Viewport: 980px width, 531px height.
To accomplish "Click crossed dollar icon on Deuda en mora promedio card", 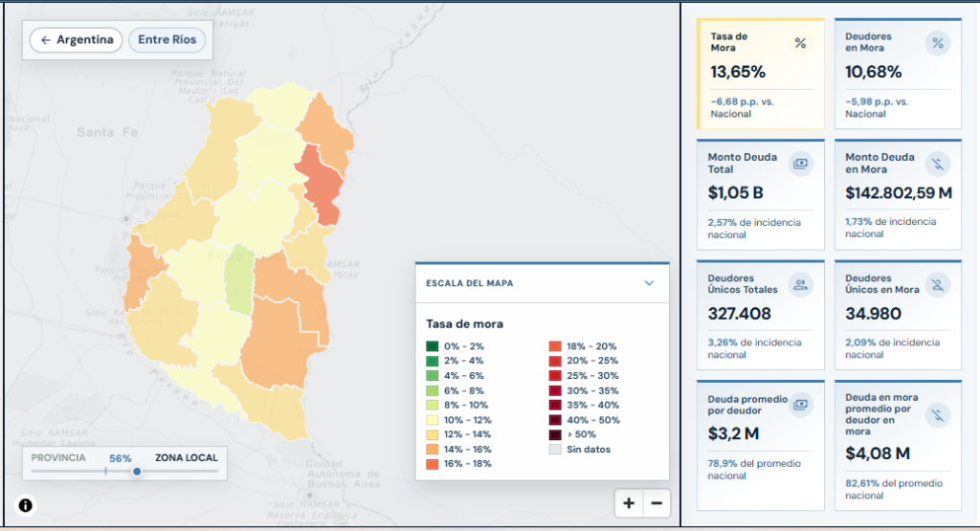I will 938,415.
